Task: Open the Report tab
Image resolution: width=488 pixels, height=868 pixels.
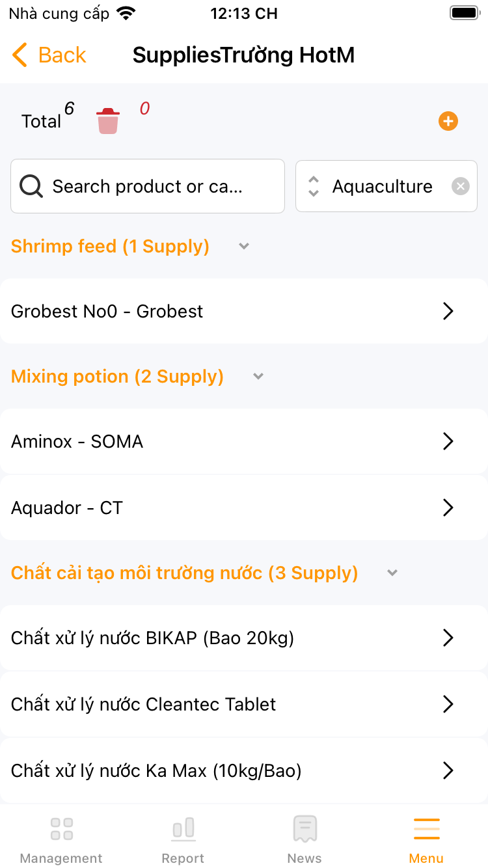Action: pyautogui.click(x=183, y=839)
